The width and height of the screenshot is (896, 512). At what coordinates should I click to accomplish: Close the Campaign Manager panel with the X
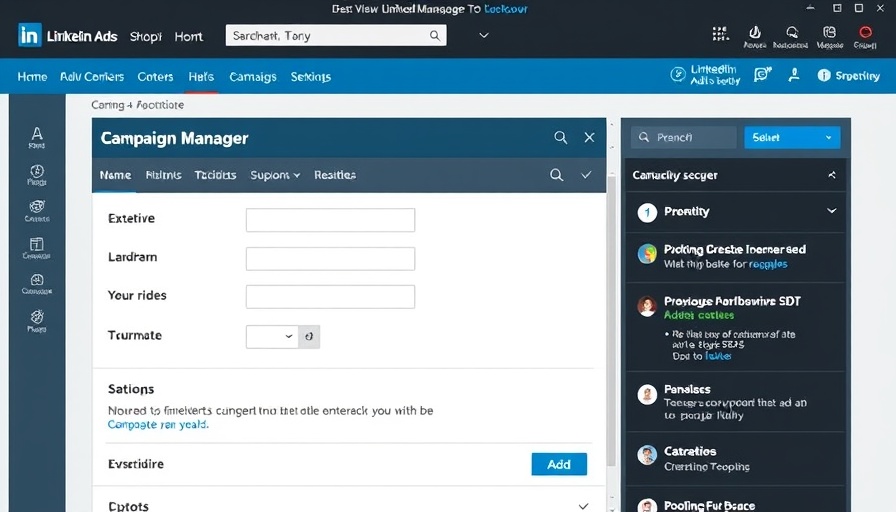pos(589,138)
